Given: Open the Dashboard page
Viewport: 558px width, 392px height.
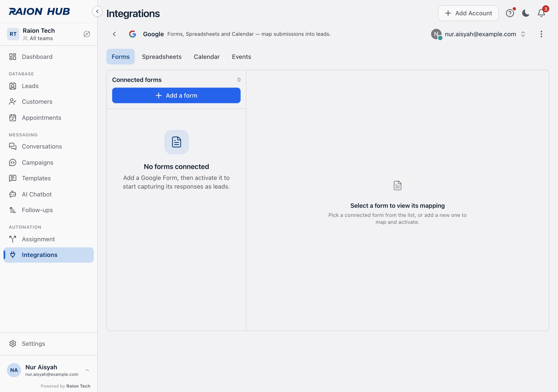Looking at the screenshot, I should click(48, 57).
